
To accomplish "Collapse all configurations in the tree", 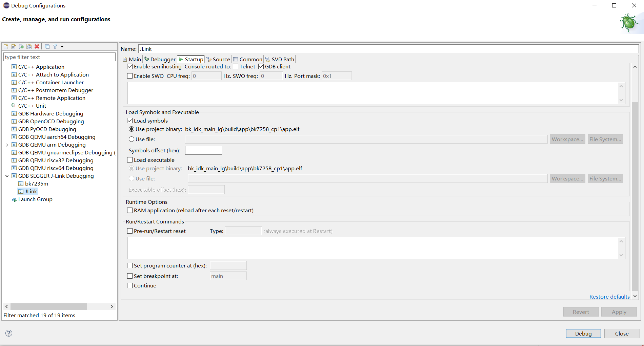I will click(47, 46).
